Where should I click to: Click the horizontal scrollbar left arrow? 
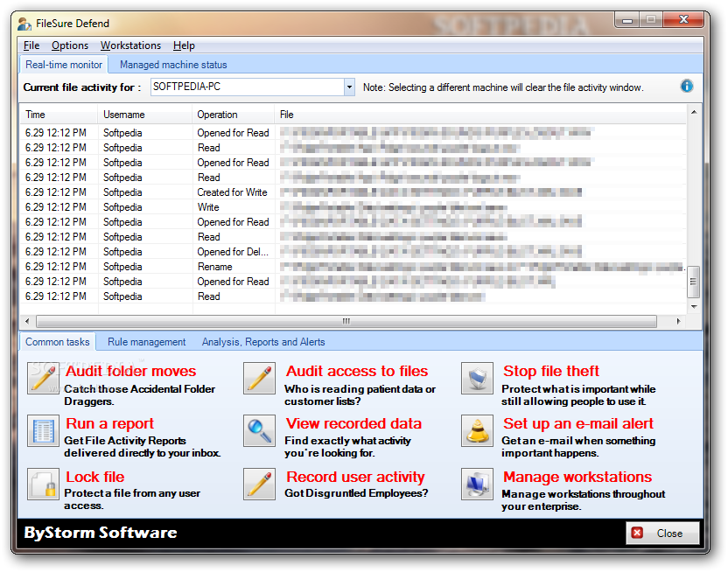(x=27, y=321)
